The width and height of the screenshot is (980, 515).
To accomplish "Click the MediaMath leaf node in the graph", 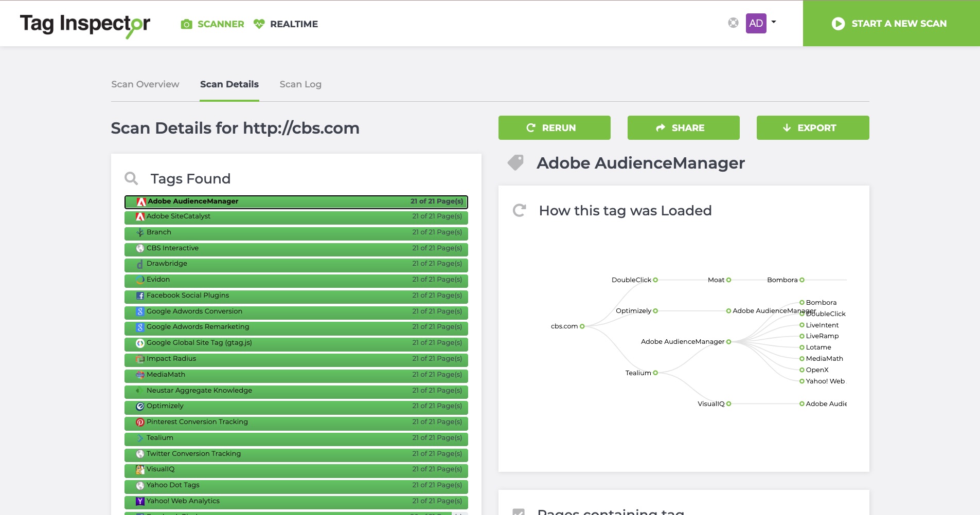I will pos(802,359).
